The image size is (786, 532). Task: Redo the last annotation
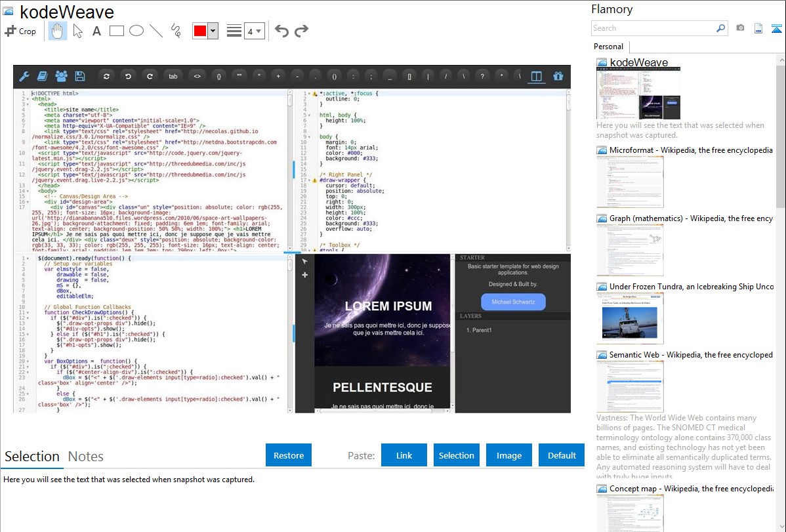click(301, 31)
